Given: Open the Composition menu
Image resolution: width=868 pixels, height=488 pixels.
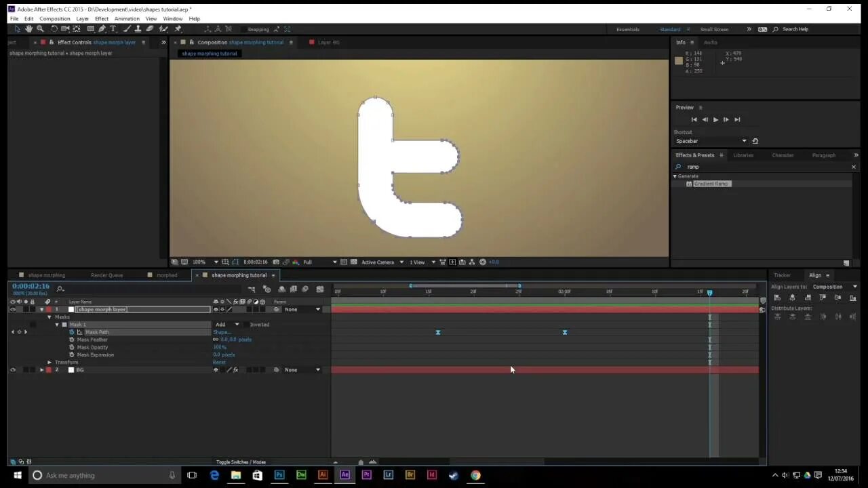Looking at the screenshot, I should (x=55, y=19).
